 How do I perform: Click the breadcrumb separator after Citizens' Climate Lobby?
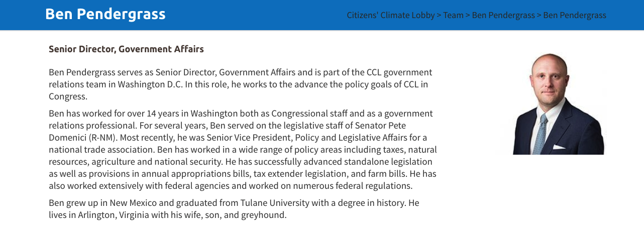coord(439,15)
